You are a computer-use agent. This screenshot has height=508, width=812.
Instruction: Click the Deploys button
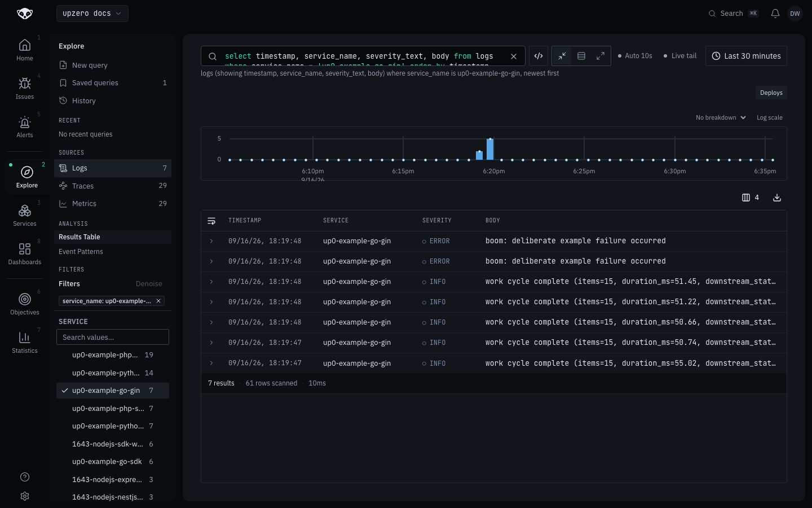pyautogui.click(x=771, y=93)
